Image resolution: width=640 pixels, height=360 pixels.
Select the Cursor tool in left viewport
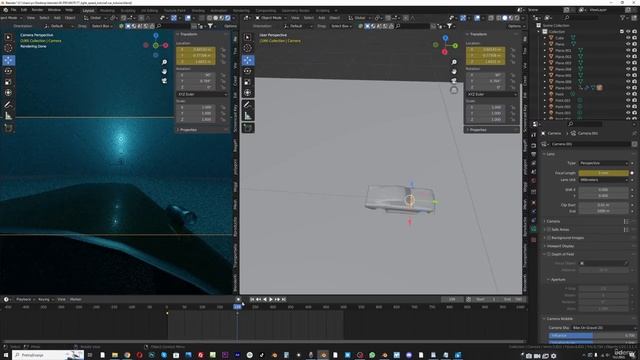point(8,48)
